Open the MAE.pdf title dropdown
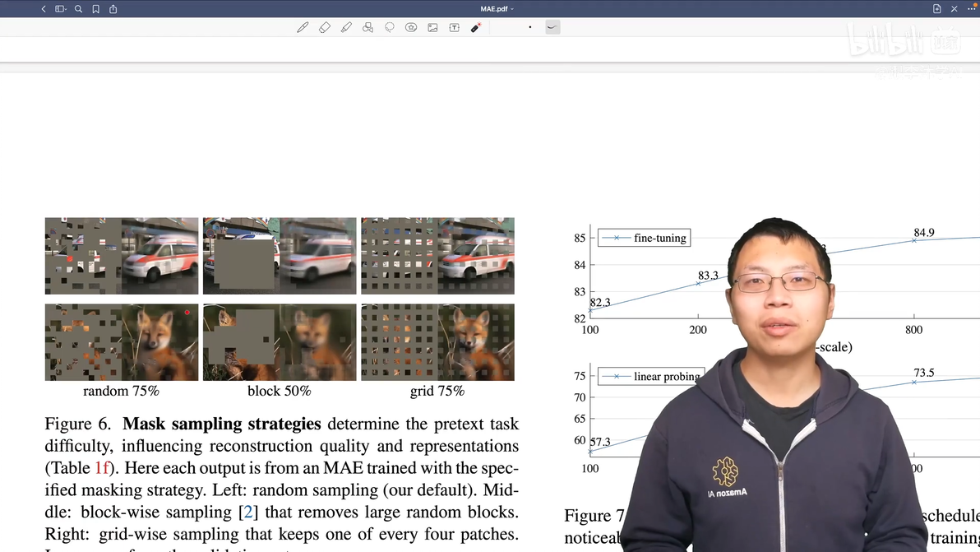 (497, 9)
